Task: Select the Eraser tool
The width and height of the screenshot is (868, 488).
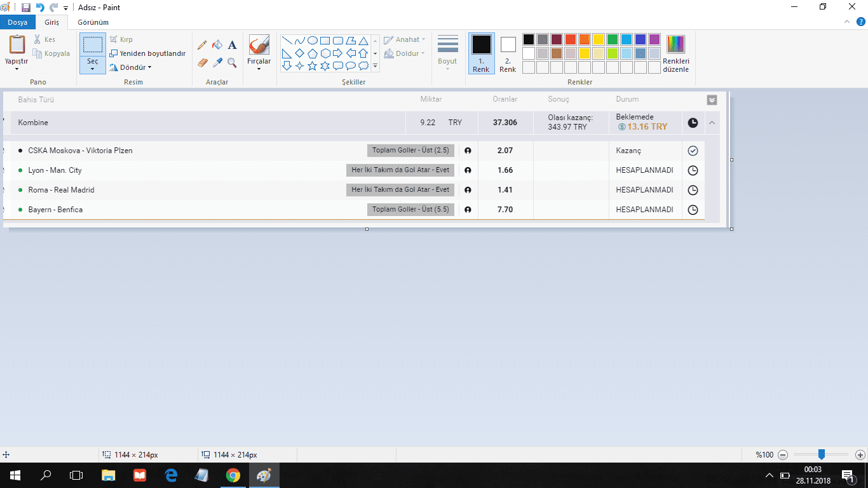Action: point(203,62)
